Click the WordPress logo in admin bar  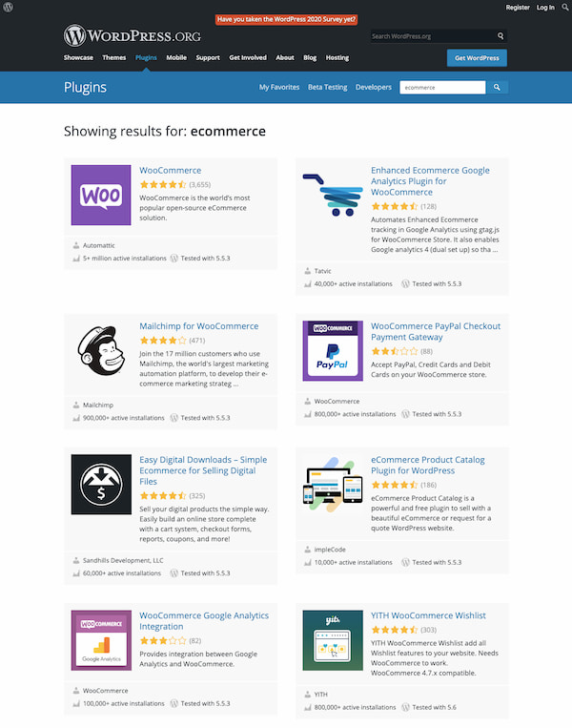[x=8, y=7]
